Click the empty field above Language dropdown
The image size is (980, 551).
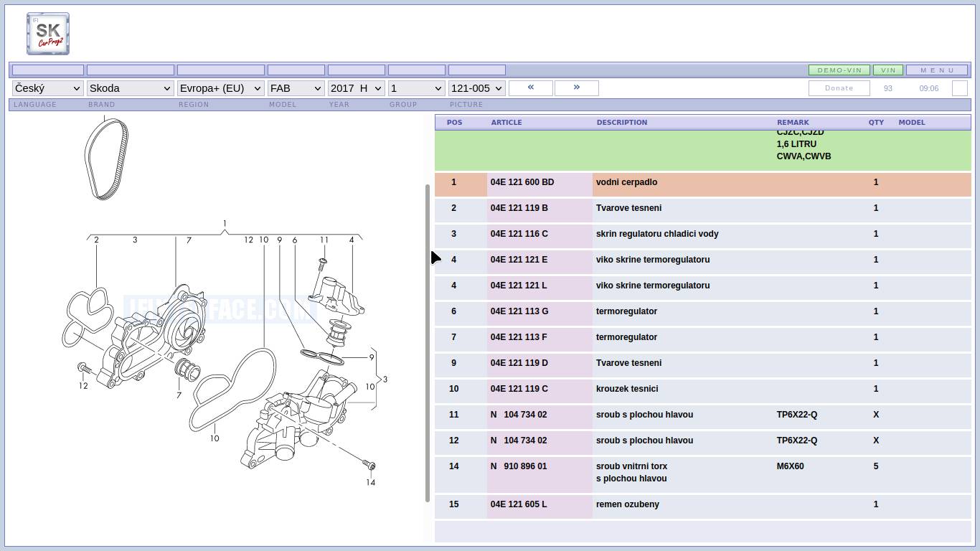(x=48, y=70)
